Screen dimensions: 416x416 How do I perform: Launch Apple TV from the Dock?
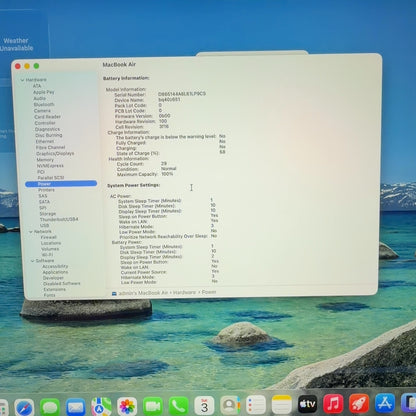coord(307,404)
